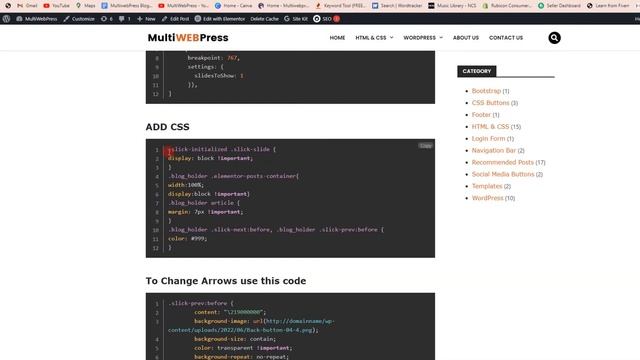The image size is (640, 360).
Task: Click the 'background-size: contain;' code line
Action: (235, 339)
